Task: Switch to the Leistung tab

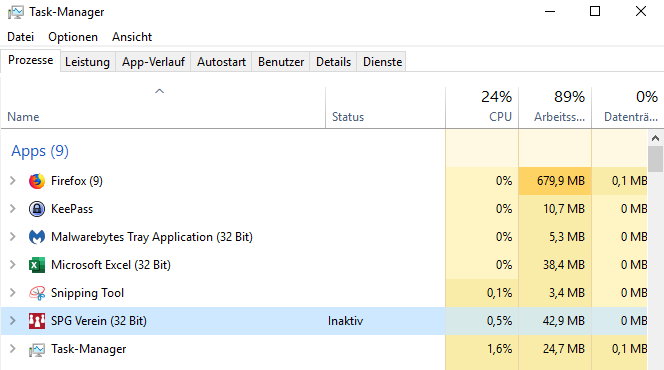Action: 87,62
